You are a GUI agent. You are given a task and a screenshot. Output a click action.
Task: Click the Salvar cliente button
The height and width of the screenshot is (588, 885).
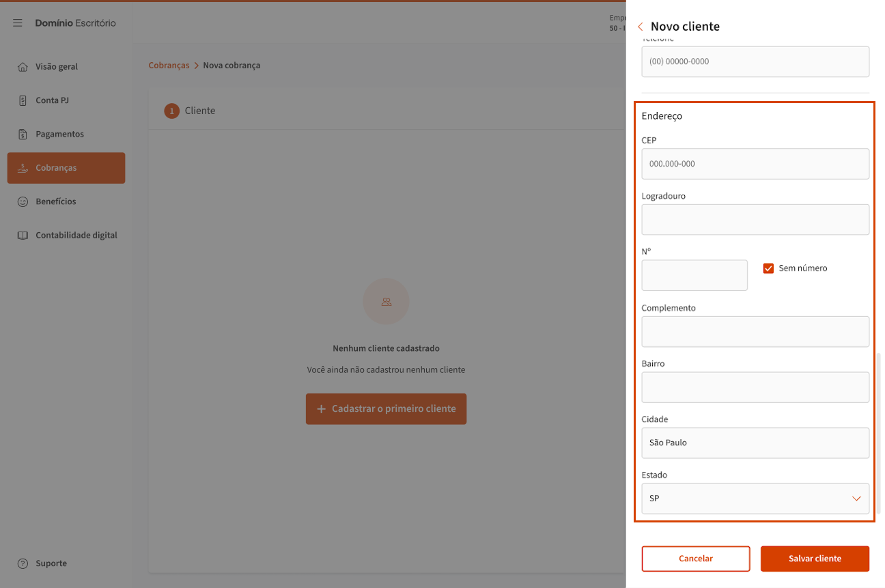[815, 559]
